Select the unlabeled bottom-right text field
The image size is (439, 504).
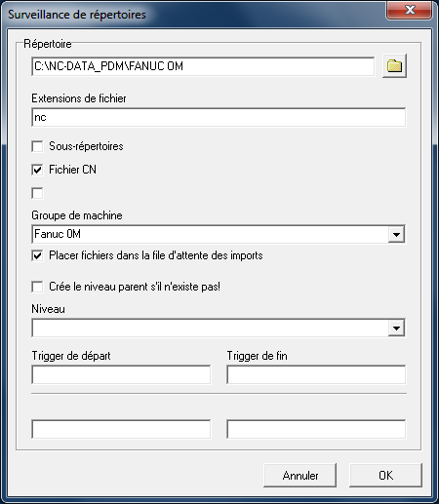(x=316, y=429)
